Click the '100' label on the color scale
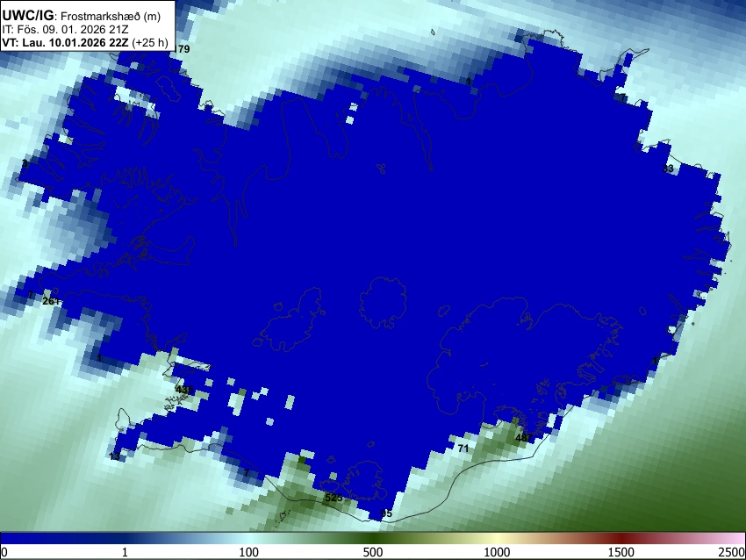This screenshot has width=746, height=560. [249, 552]
